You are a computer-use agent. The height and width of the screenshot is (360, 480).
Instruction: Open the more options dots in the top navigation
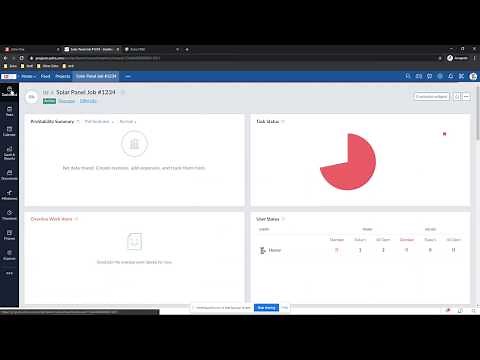[128, 76]
